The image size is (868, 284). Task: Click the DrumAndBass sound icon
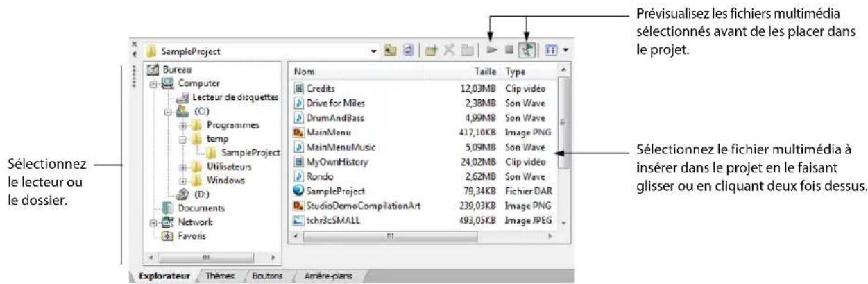300,117
